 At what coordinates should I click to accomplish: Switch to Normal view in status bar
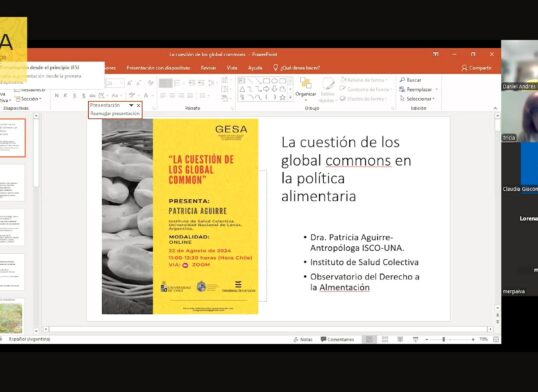tap(370, 339)
